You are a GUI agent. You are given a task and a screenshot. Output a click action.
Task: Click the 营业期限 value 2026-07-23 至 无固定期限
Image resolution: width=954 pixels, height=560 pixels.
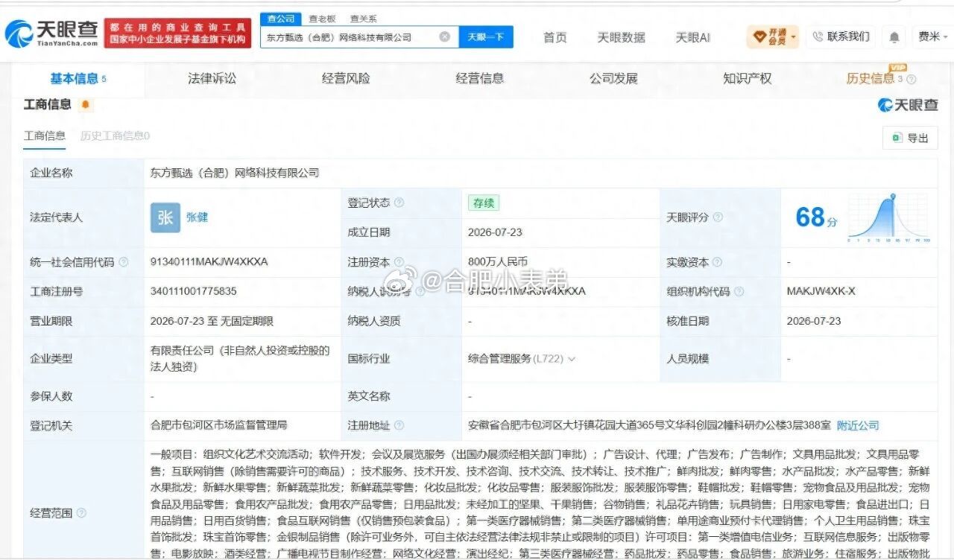212,321
